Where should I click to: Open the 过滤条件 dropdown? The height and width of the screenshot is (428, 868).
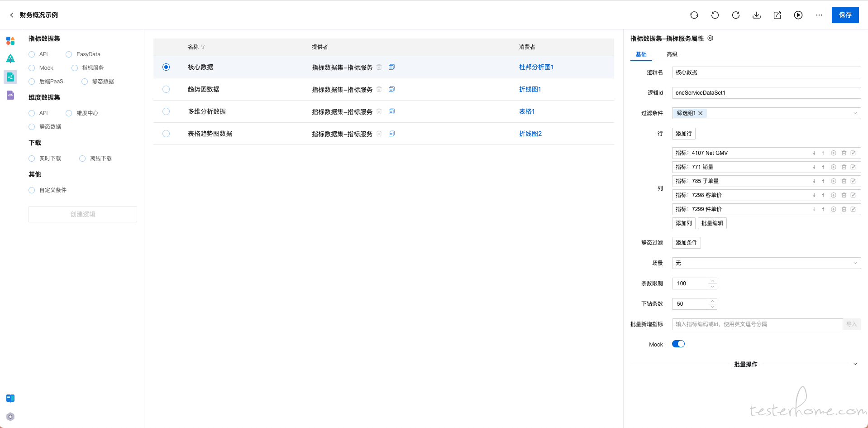[766, 113]
